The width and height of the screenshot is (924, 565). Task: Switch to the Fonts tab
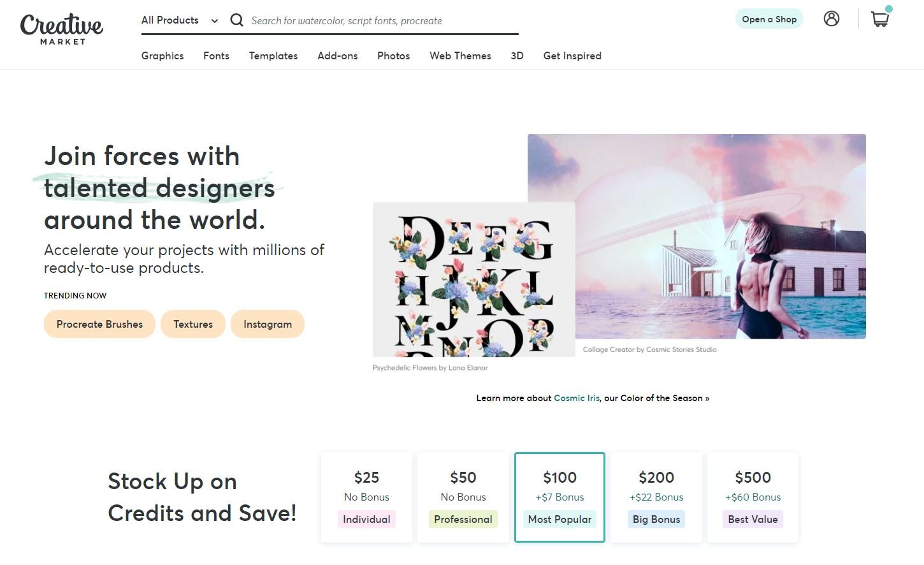coord(216,56)
